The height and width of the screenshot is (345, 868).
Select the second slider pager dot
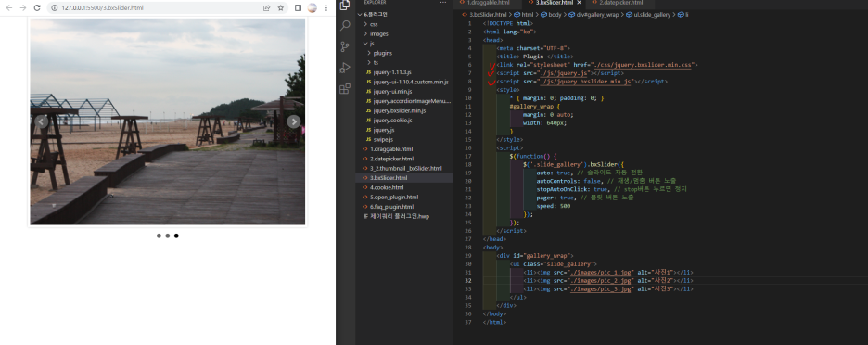[x=168, y=236]
